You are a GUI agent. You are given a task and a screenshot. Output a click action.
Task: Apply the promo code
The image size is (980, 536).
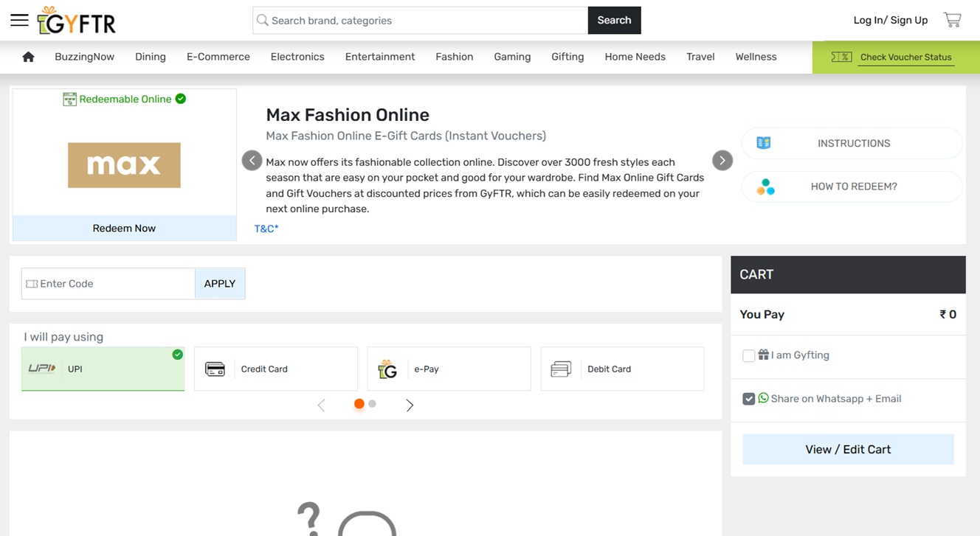[x=220, y=284]
